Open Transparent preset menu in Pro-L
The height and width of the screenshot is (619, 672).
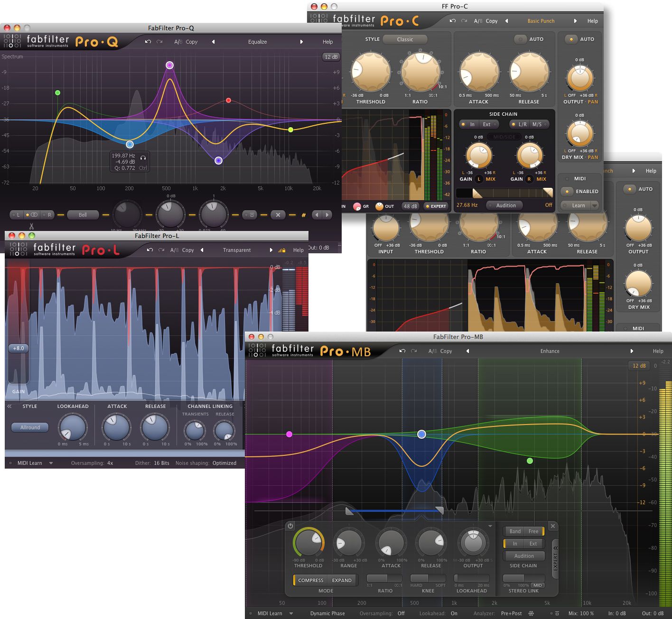[237, 250]
